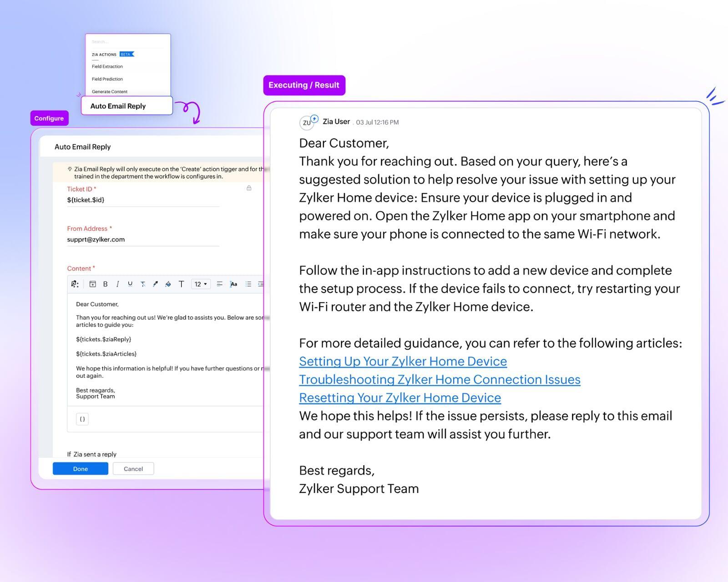Image resolution: width=728 pixels, height=582 pixels.
Task: Click the Zia AI writing assistant icon
Action: click(x=75, y=284)
